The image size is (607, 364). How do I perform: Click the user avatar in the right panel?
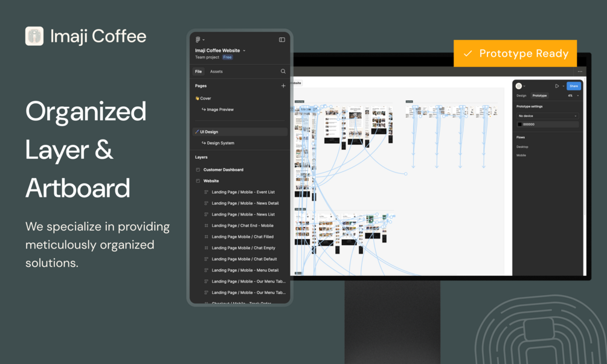click(519, 86)
